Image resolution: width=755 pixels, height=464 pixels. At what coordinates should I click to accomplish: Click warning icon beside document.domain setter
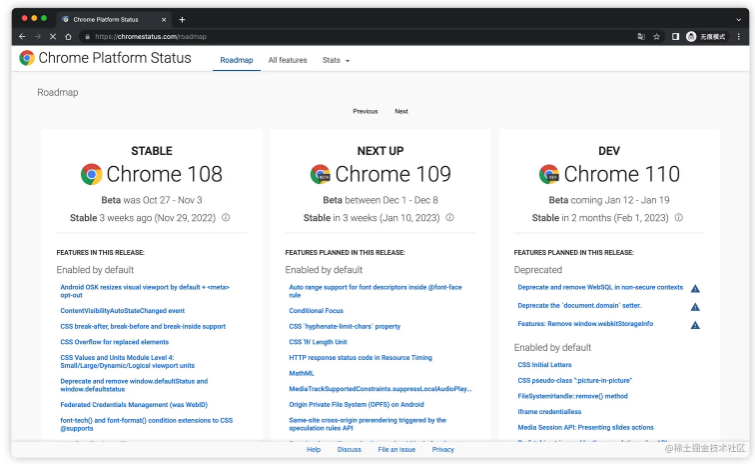(x=695, y=307)
